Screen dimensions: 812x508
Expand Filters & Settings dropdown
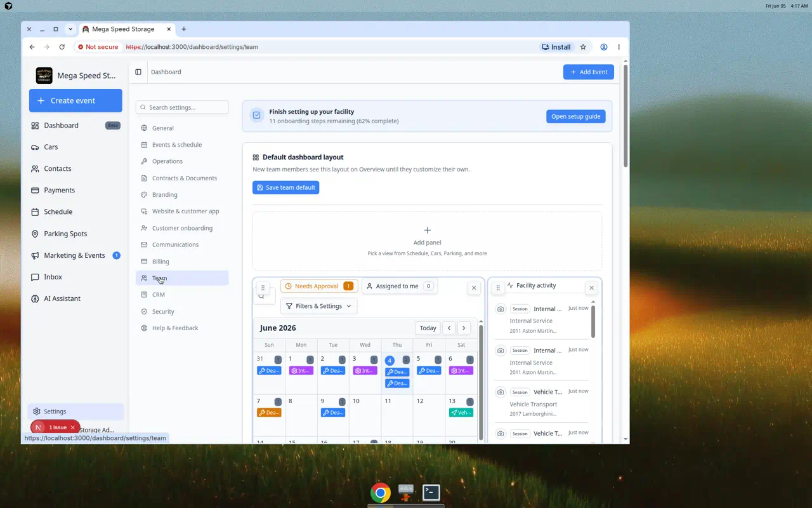(x=318, y=306)
